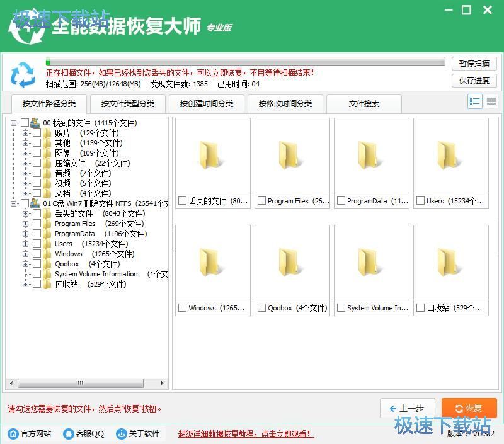The width and height of the screenshot is (504, 444).
Task: Open the 文件搜索 tab
Action: click(x=364, y=104)
